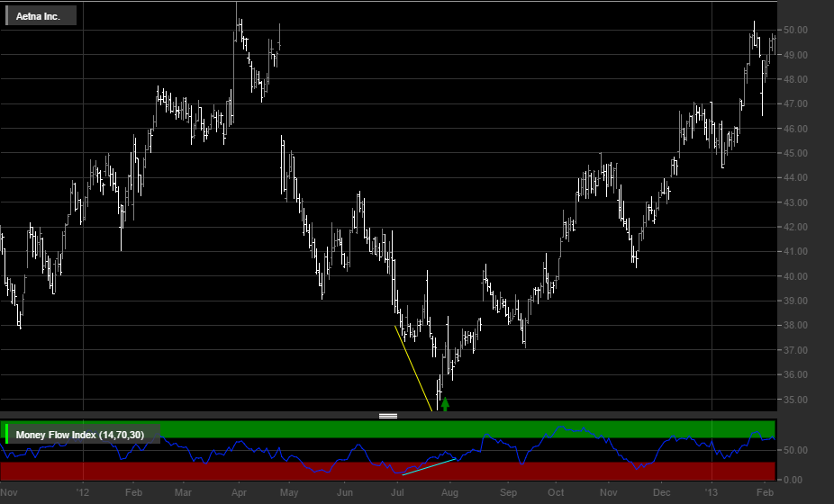This screenshot has height=504, width=834.
Task: Select the yellow divergence trendline on price
Action: point(413,368)
